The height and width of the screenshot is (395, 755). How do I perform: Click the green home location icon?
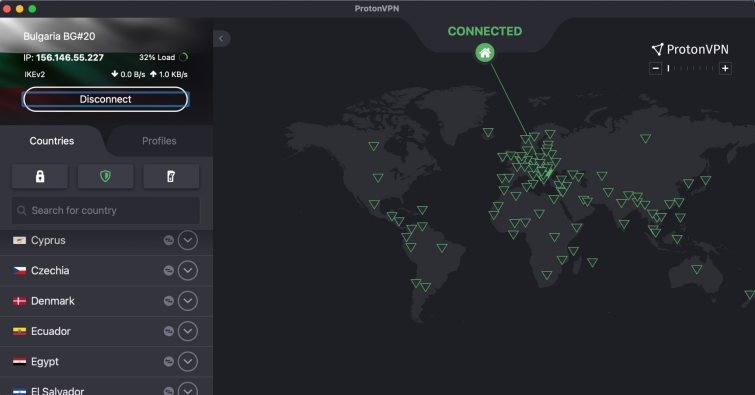point(485,53)
